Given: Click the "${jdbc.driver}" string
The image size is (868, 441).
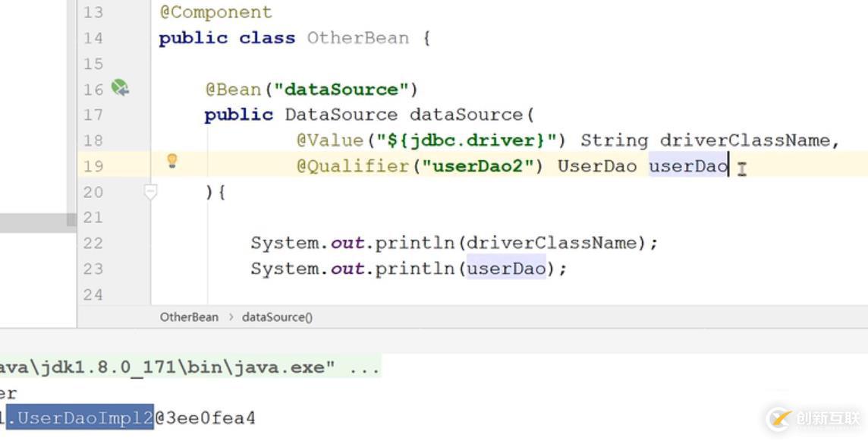Looking at the screenshot, I should click(467, 140).
